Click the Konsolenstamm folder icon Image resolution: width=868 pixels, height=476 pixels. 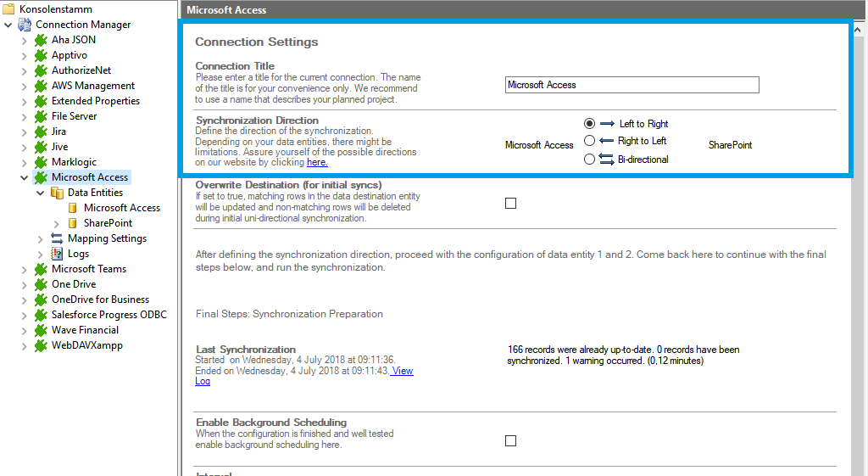pyautogui.click(x=8, y=8)
